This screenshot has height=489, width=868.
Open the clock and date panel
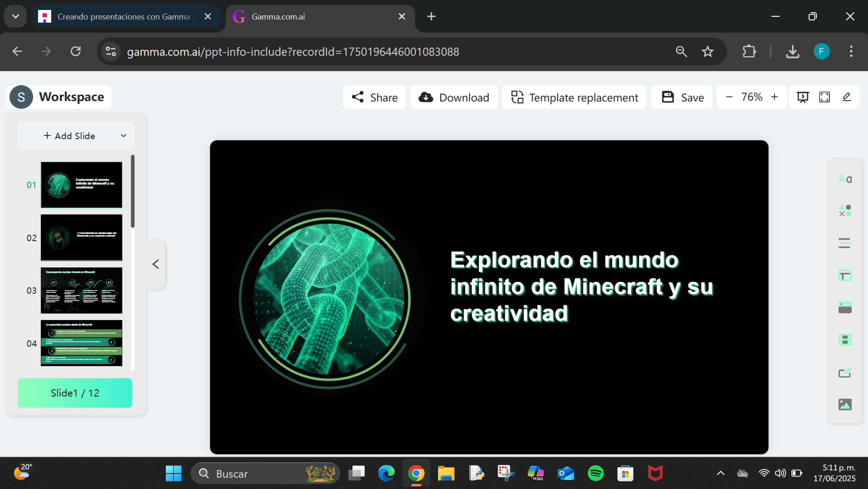[x=834, y=473]
